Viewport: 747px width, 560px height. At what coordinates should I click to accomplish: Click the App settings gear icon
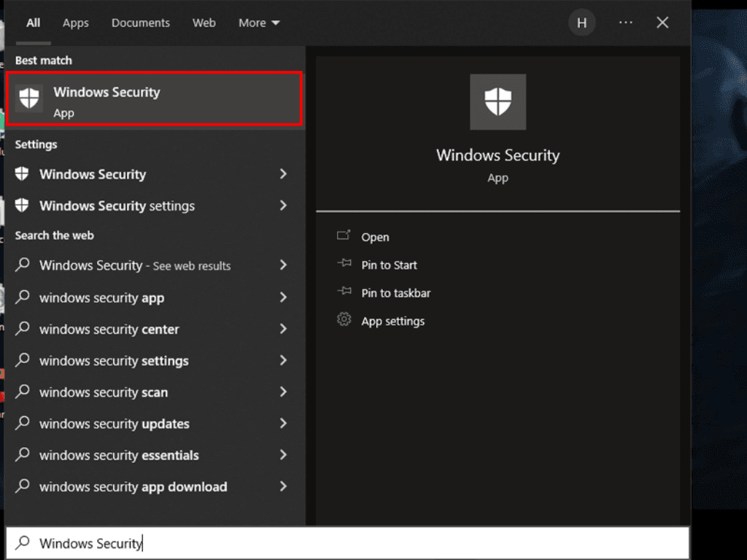(x=344, y=320)
